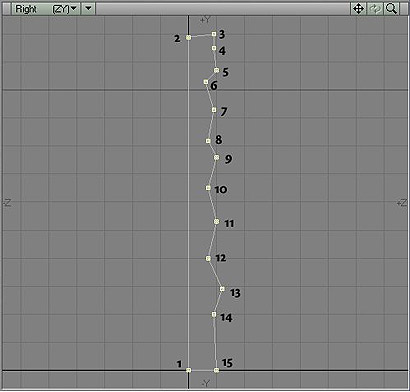Select the point labeled 10
Screen dimensions: 410x392
pos(208,188)
